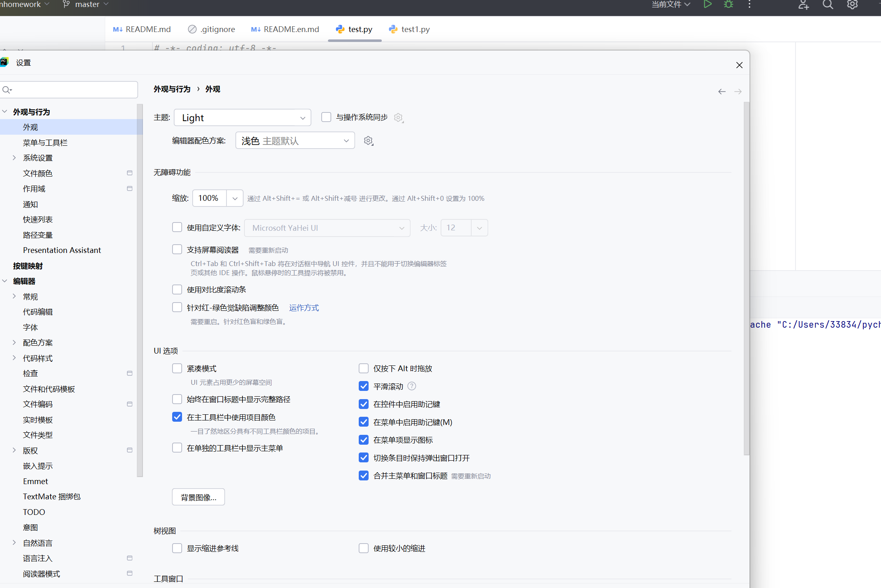This screenshot has height=588, width=881.
Task: Click the gear icon next to the editor color scheme
Action: click(x=368, y=141)
